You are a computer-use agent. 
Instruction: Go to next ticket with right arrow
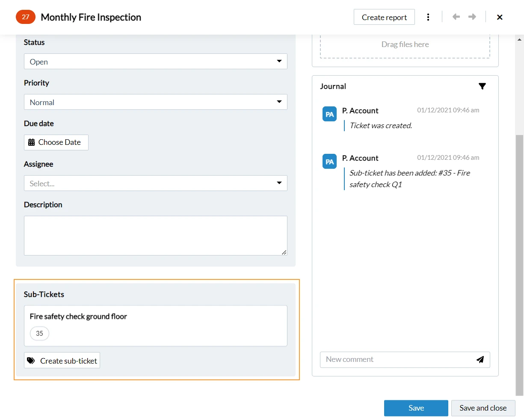(x=472, y=17)
